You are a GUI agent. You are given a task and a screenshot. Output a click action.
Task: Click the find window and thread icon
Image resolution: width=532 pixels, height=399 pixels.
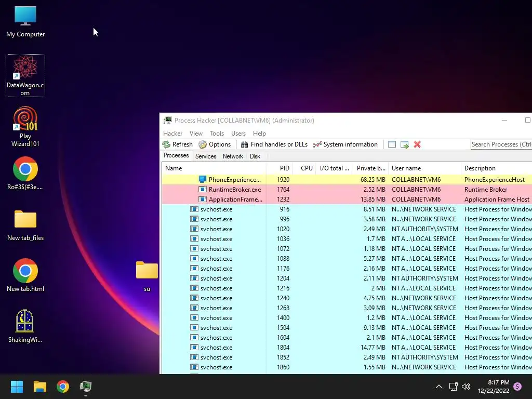(x=404, y=144)
